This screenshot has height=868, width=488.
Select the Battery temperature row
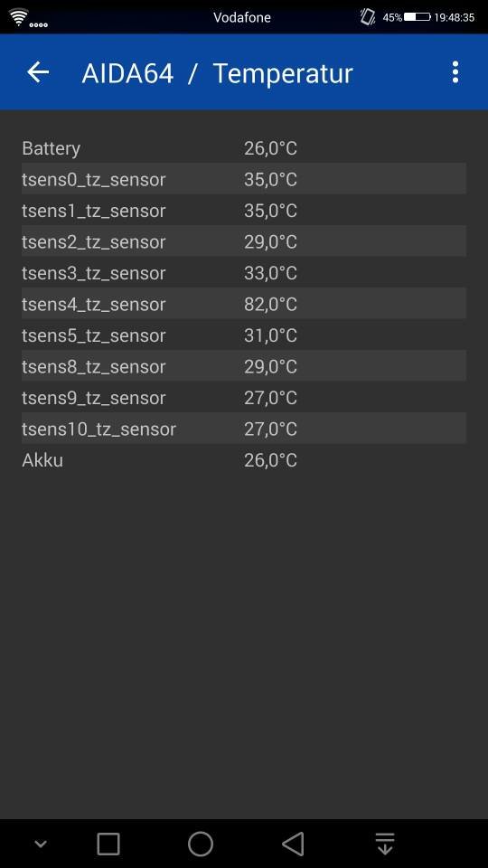pos(244,148)
